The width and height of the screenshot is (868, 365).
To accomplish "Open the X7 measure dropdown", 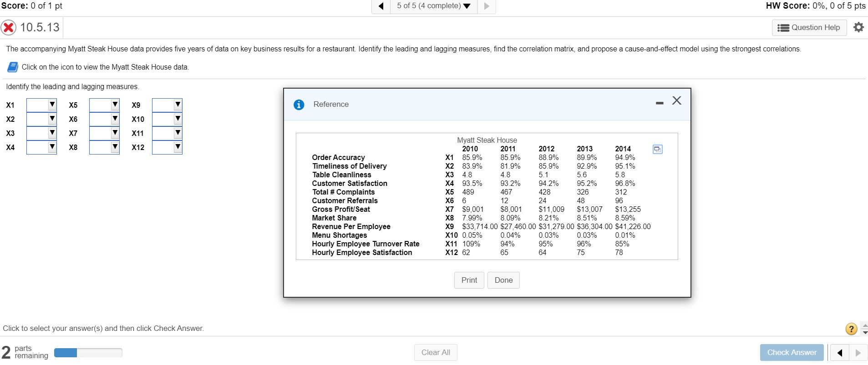I will pos(104,133).
